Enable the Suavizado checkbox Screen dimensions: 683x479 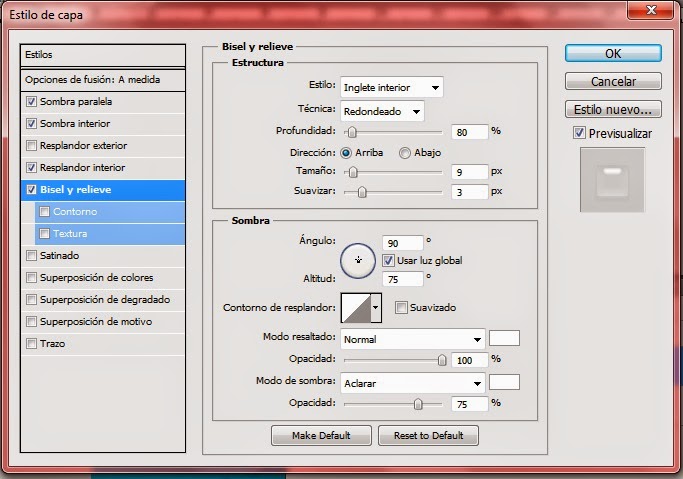click(401, 307)
